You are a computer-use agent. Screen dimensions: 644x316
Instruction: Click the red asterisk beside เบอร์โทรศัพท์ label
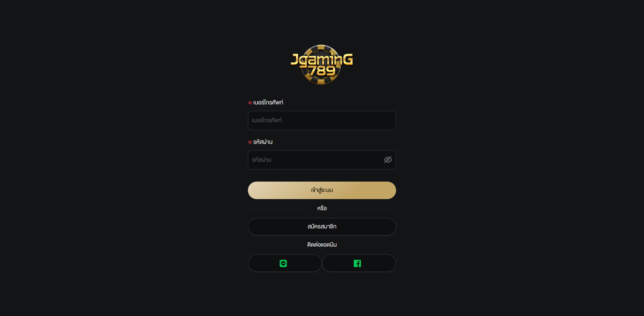250,103
